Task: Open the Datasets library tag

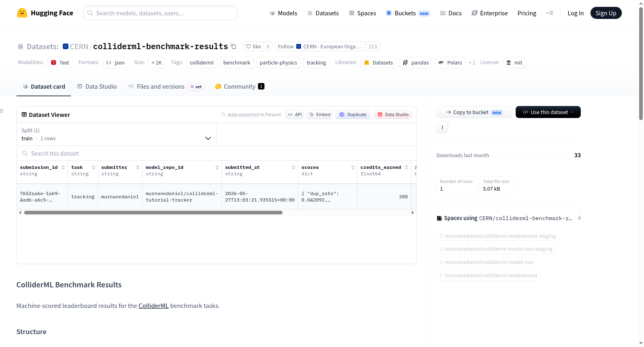Action: point(378,62)
